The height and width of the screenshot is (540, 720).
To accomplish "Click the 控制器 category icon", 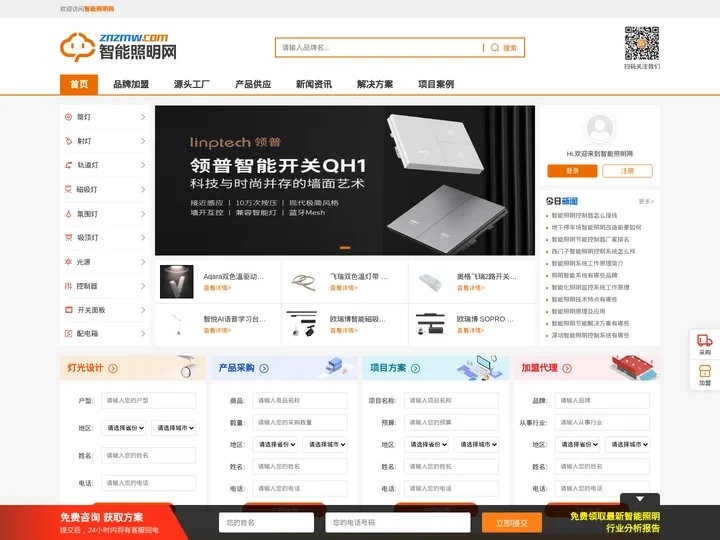I will coord(68,286).
